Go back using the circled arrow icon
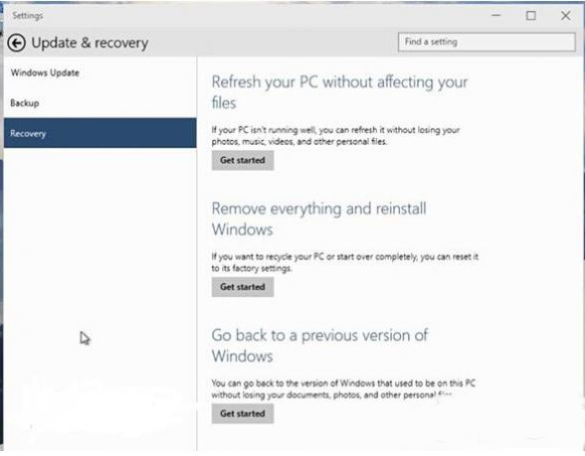 16,43
